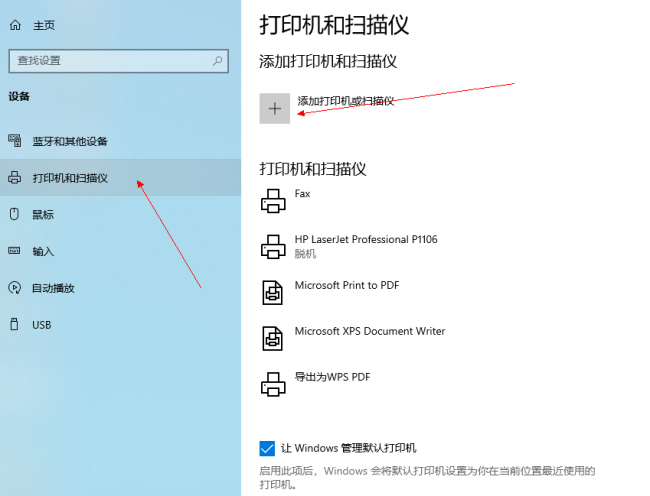Focus the 查找设置 search field
Image resolution: width=650 pixels, height=496 pixels.
(x=119, y=61)
